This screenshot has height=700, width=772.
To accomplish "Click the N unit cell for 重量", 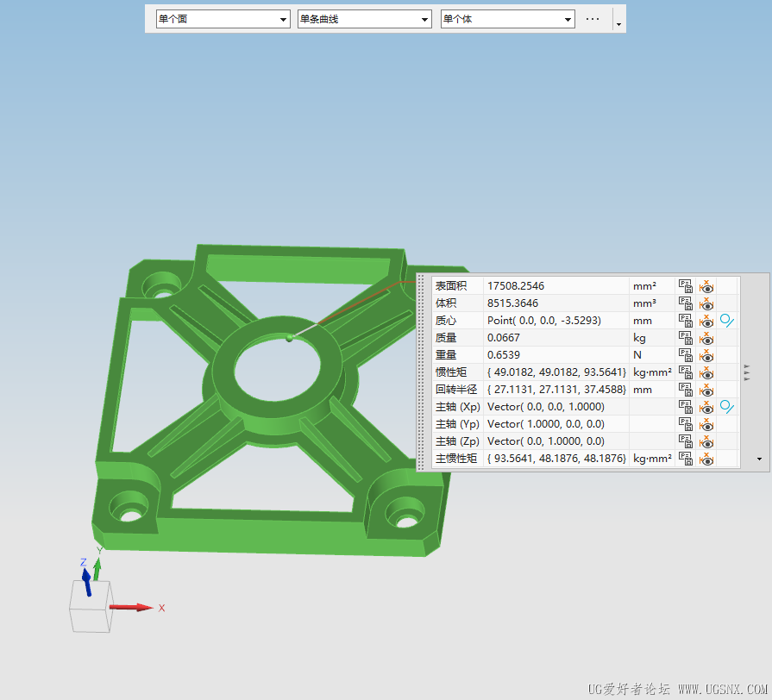I will (652, 354).
